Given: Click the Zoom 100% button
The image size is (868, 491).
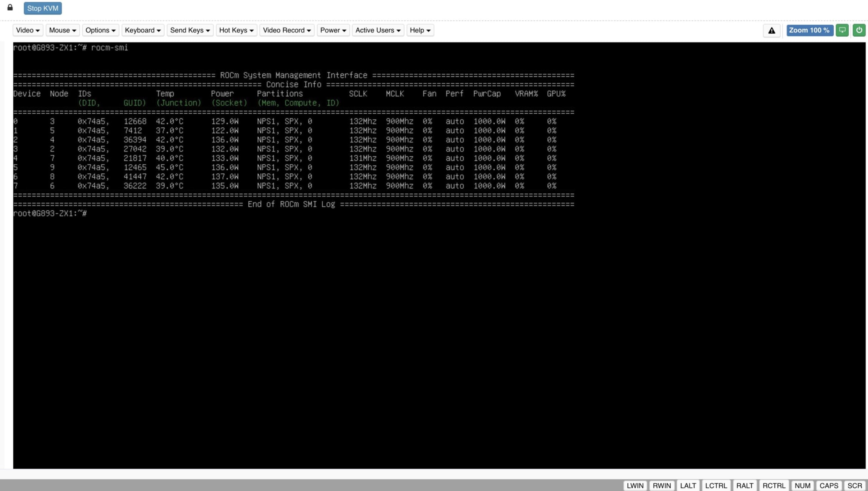Looking at the screenshot, I should (x=809, y=30).
